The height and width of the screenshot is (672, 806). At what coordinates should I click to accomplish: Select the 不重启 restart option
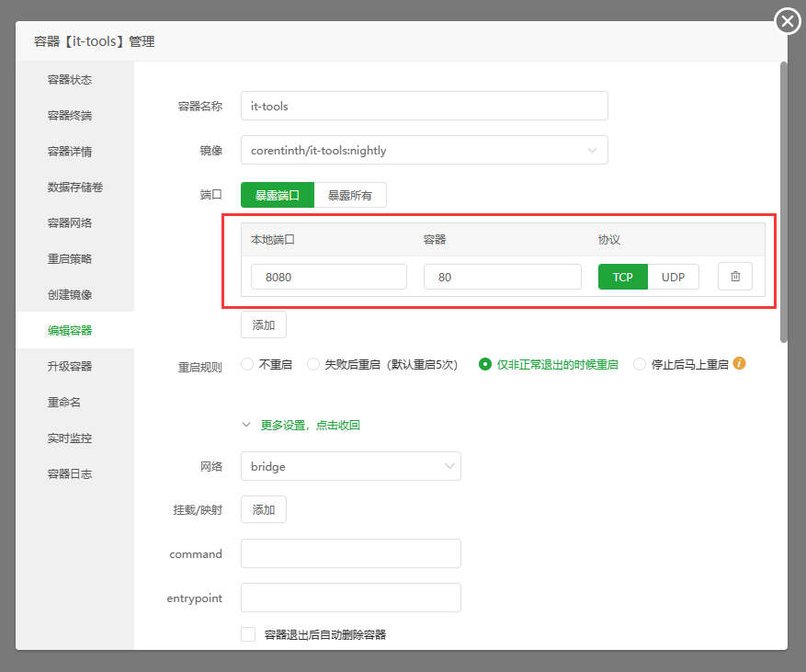pyautogui.click(x=247, y=364)
